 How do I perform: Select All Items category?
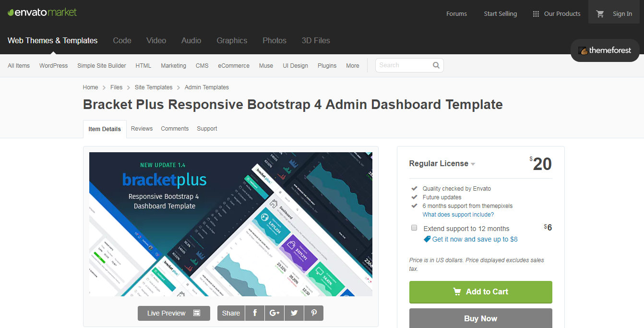(x=19, y=66)
